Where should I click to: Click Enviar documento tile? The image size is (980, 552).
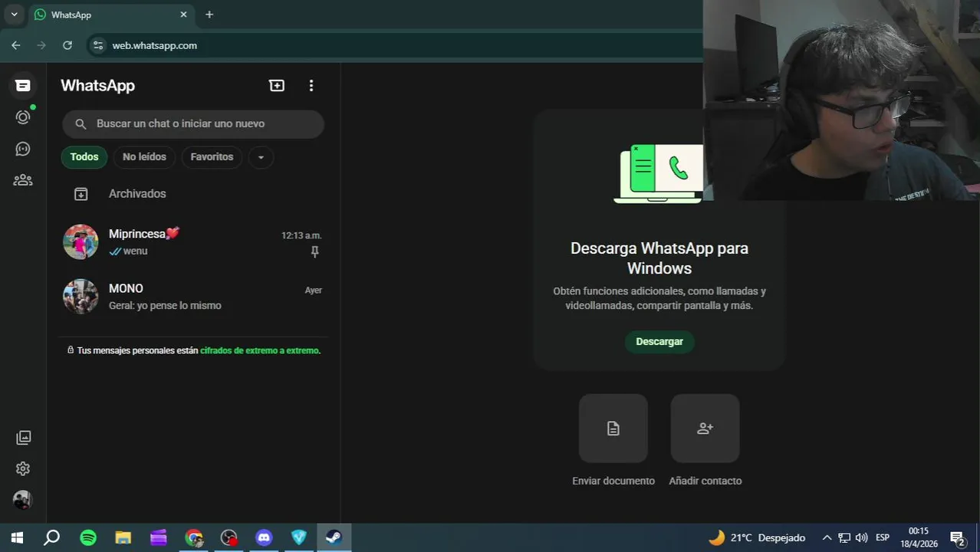click(613, 429)
